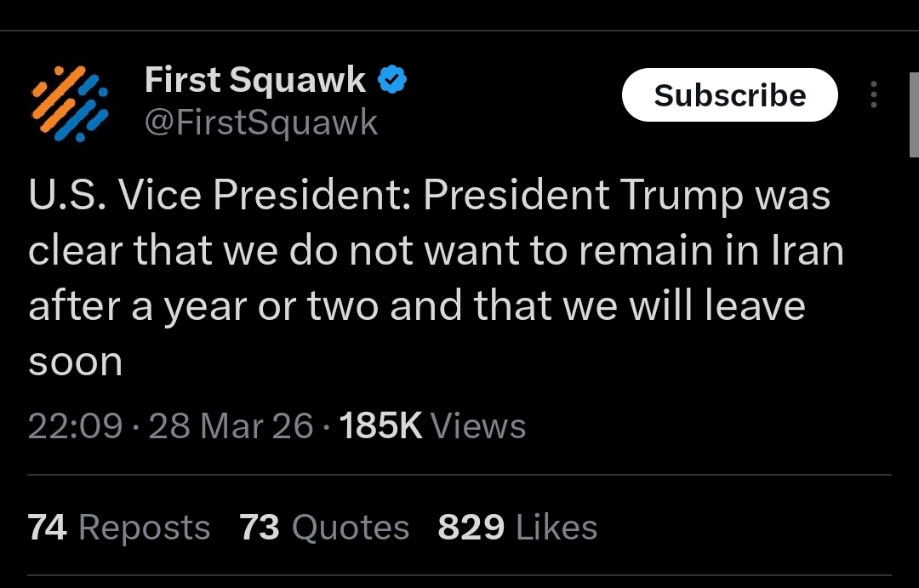Click the word "Views" label

(x=478, y=425)
